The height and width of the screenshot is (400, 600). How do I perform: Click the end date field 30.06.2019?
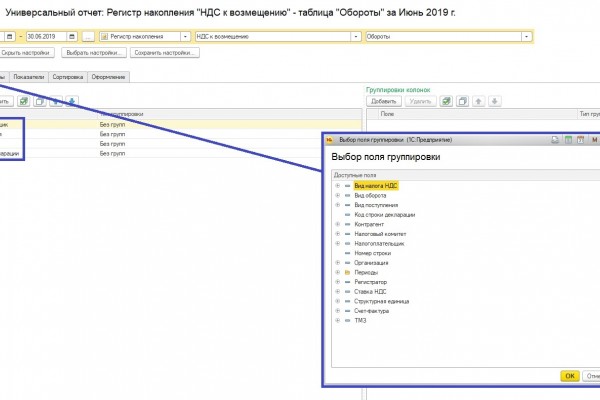[x=47, y=37]
